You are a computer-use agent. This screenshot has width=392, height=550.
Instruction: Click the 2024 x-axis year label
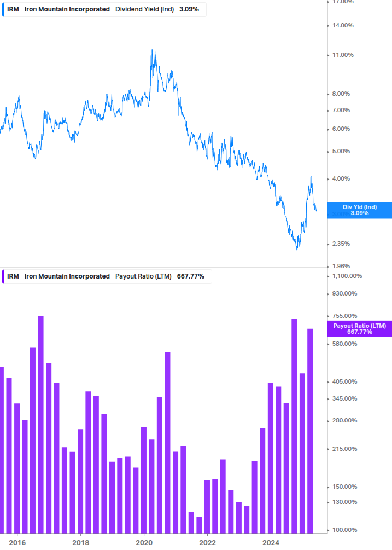click(271, 543)
